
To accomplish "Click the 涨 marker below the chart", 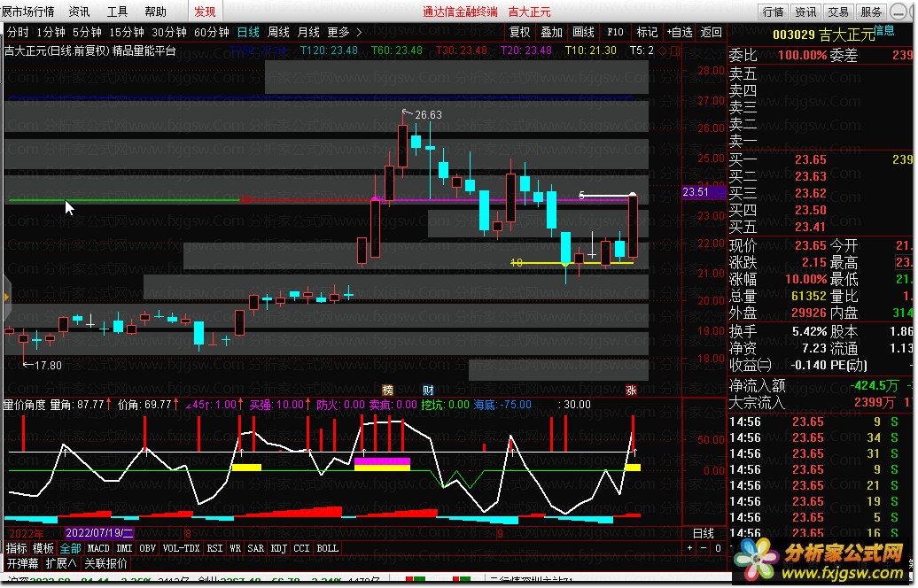I will coord(631,390).
